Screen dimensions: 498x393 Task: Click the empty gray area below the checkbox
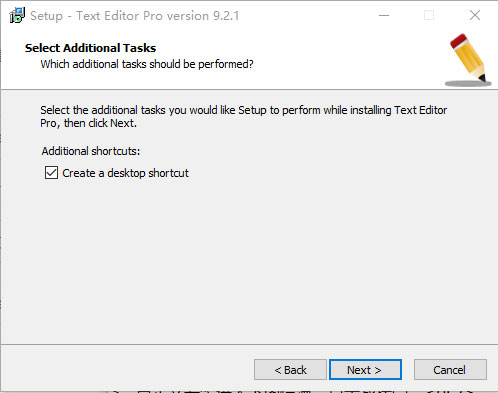tap(249, 260)
